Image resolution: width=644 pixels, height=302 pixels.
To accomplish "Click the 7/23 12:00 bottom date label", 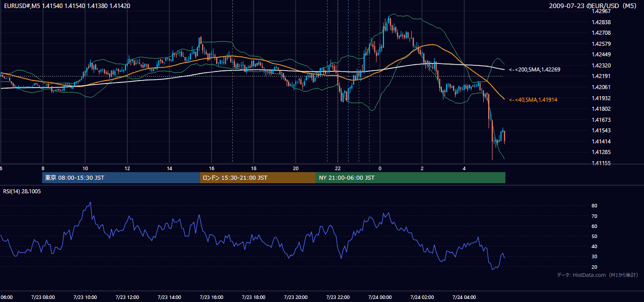I will click(x=127, y=297).
